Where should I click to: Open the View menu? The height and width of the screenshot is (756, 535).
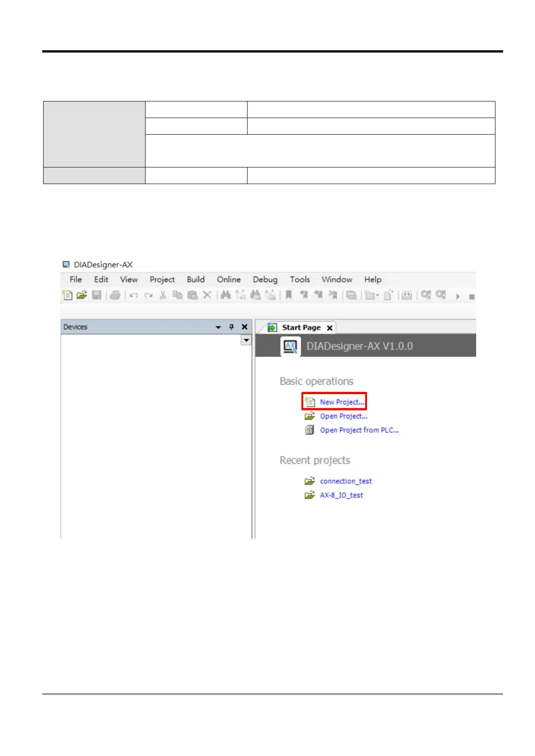(129, 279)
